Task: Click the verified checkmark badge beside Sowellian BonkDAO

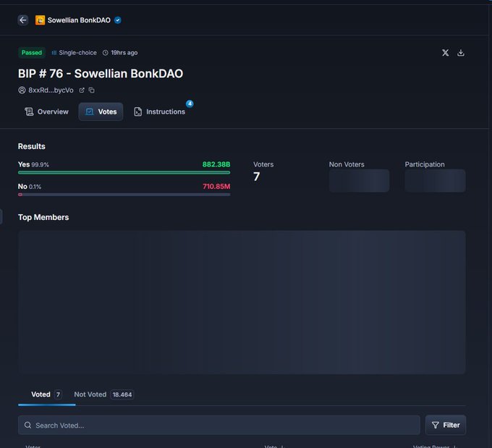Action: 118,20
